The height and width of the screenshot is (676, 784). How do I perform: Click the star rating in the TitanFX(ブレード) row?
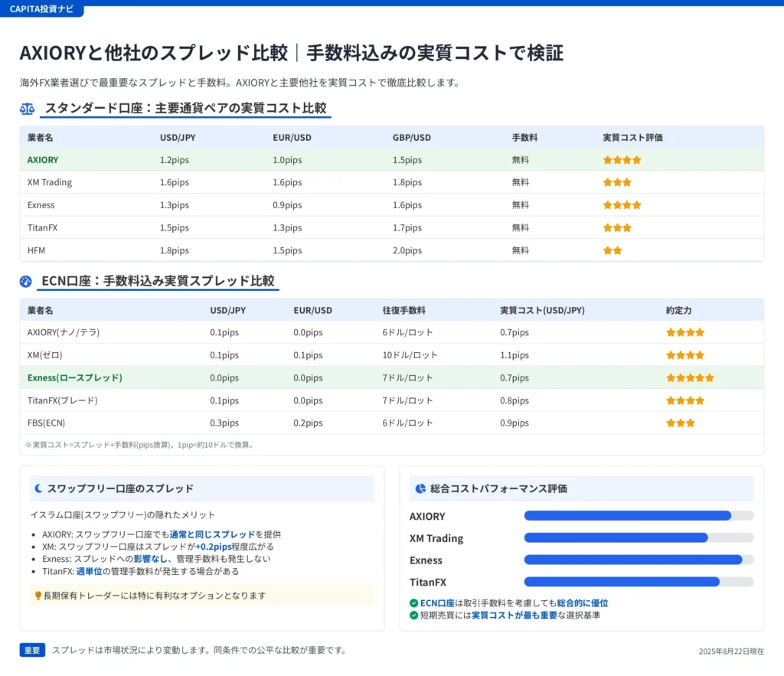685,400
